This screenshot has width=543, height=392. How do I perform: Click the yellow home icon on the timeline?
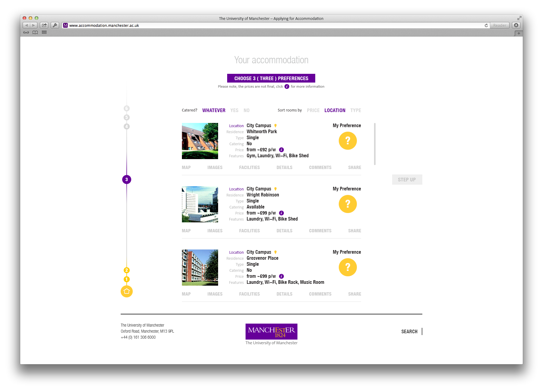tap(127, 291)
